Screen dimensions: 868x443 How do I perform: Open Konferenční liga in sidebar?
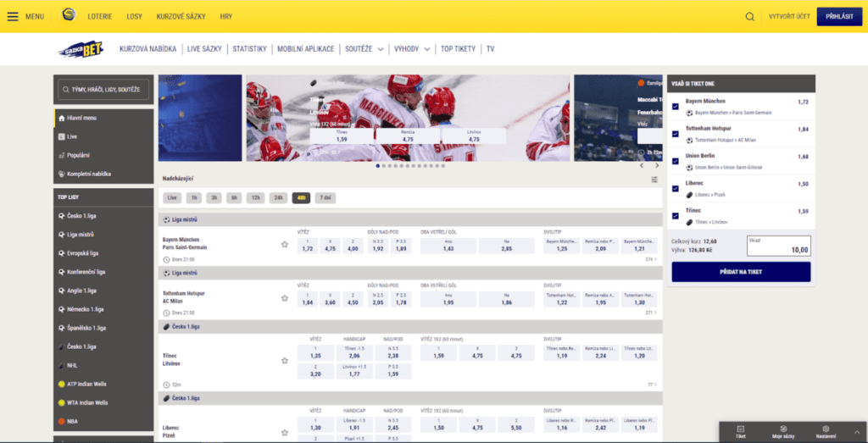click(x=103, y=272)
